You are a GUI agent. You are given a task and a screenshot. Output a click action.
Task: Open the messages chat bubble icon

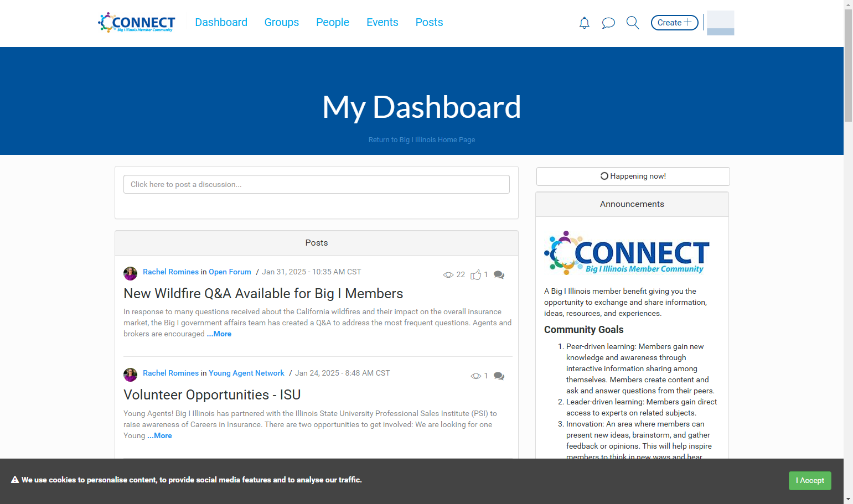pos(608,23)
